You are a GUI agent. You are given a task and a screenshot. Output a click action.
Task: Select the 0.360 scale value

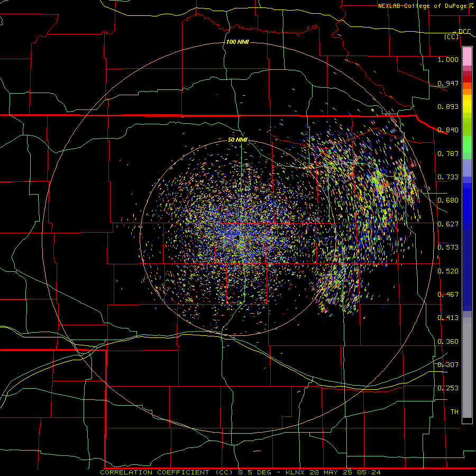point(448,342)
